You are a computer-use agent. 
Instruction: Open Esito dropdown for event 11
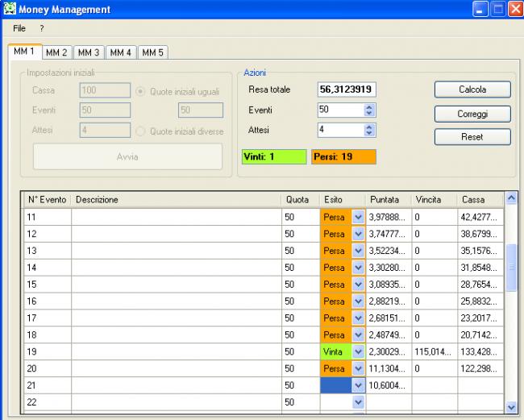[x=358, y=217]
